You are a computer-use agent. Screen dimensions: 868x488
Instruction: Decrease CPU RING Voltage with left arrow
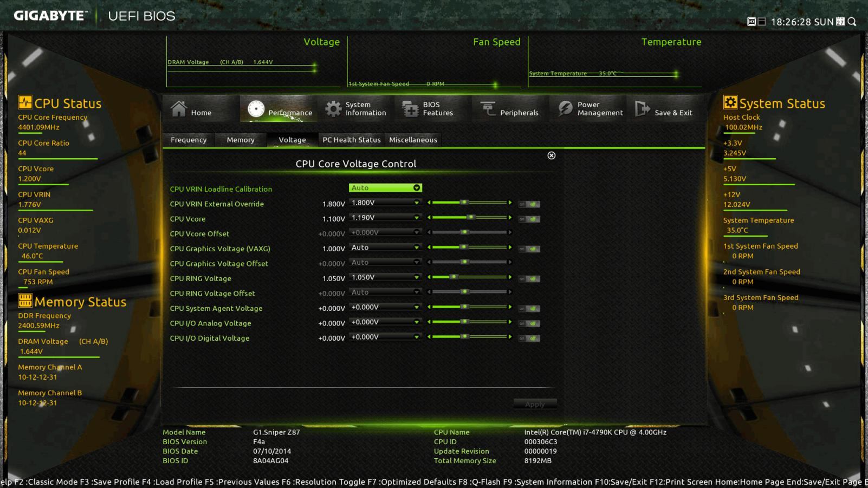(x=429, y=277)
